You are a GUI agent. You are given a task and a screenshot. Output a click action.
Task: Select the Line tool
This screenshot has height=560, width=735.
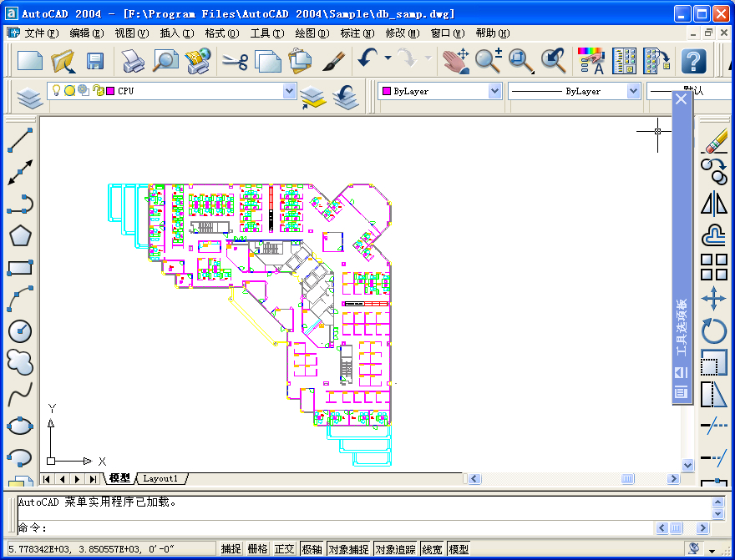coord(19,141)
